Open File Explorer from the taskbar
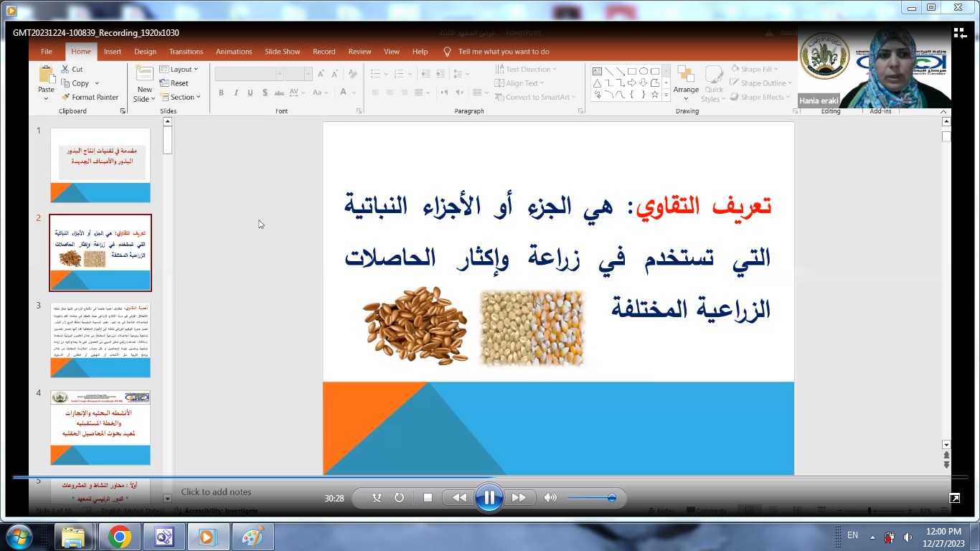This screenshot has height=551, width=980. (74, 537)
